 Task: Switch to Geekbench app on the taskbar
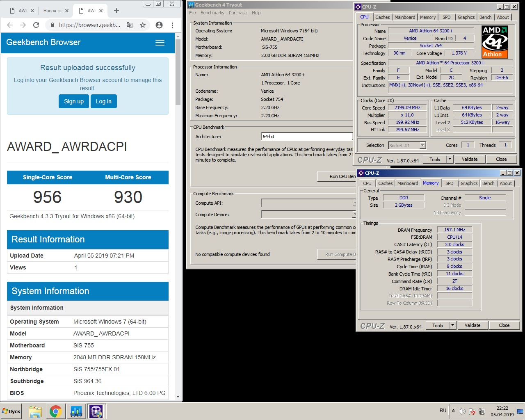tap(76, 411)
